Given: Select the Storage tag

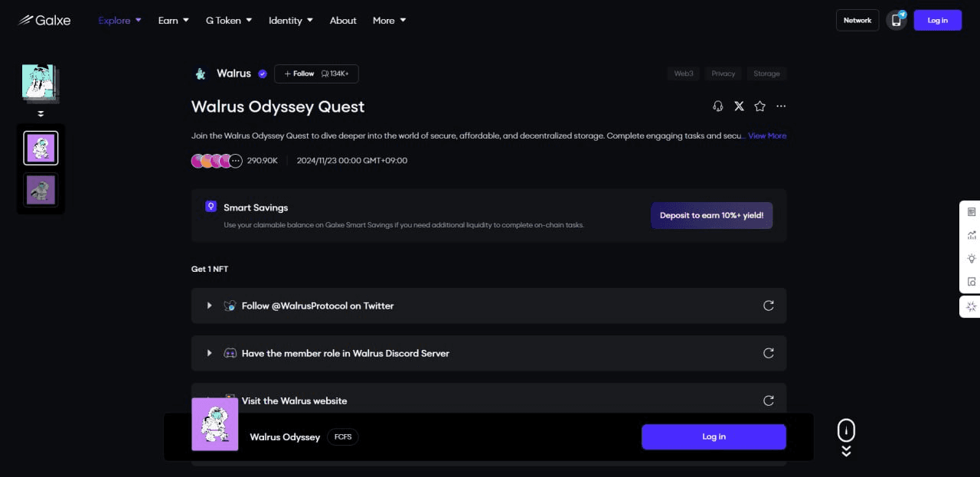Looking at the screenshot, I should point(766,74).
